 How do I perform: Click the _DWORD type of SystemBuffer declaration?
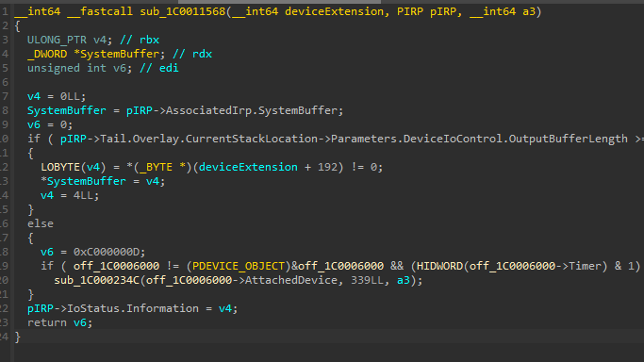[x=47, y=54]
